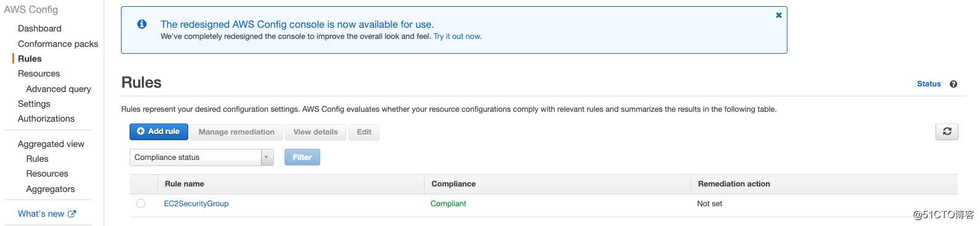
Task: Refresh the rules table
Action: 947,132
